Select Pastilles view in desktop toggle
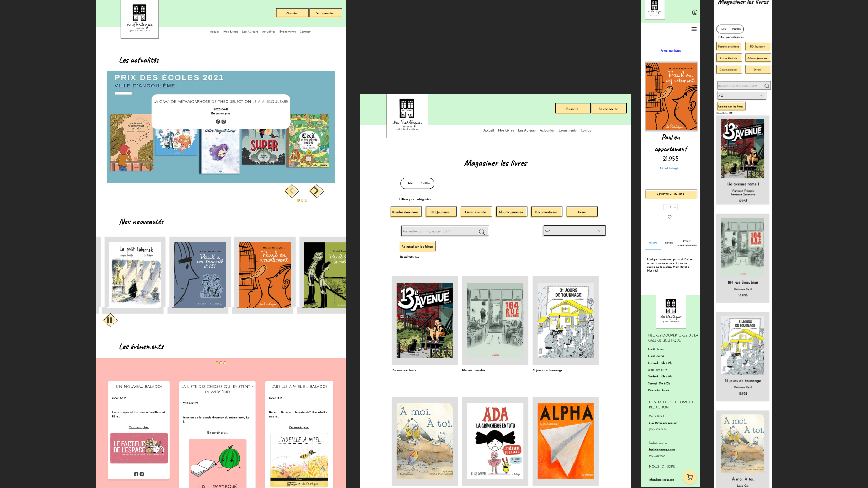The height and width of the screenshot is (488, 868). click(x=425, y=183)
